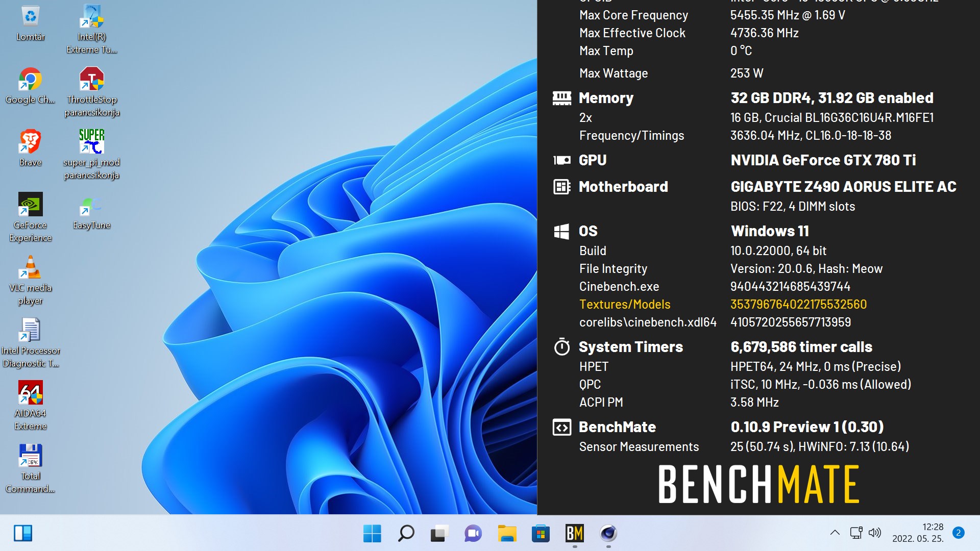Launch AIDA64 Extreme desktop shortcut
Viewport: 980px width, 551px height.
(x=30, y=406)
